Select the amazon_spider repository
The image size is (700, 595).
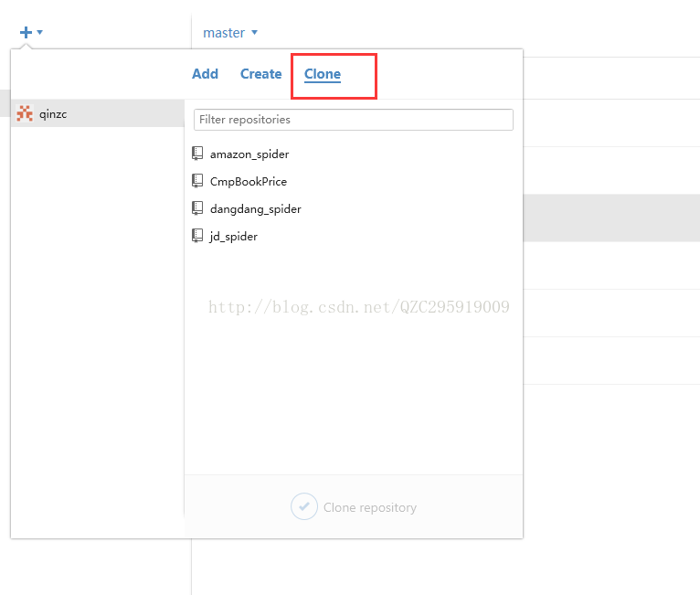pos(249,154)
